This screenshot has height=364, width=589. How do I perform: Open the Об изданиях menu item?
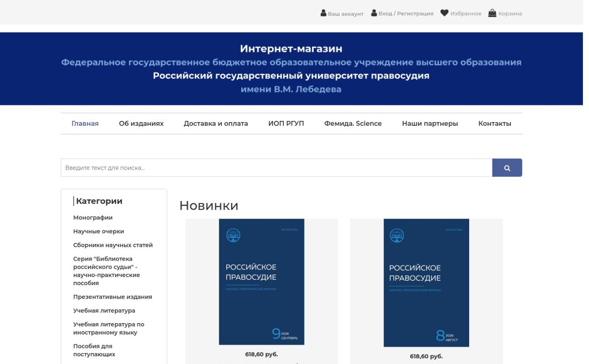click(x=141, y=123)
